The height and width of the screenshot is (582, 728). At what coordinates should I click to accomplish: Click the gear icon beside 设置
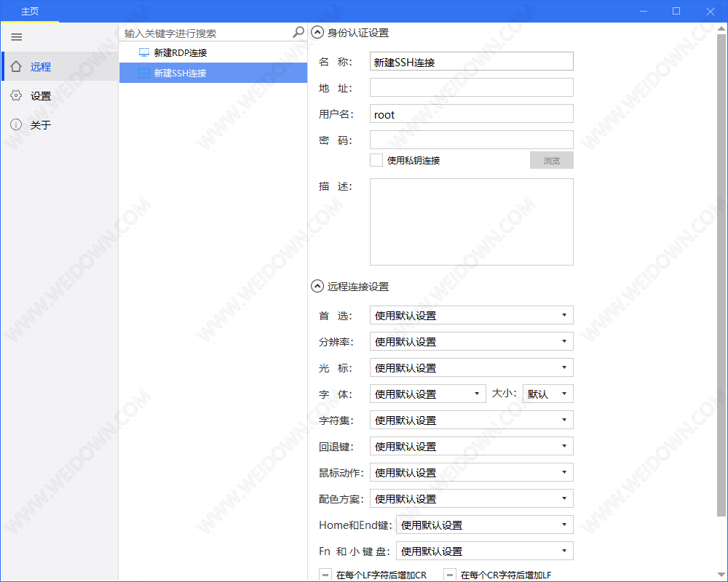(16, 95)
